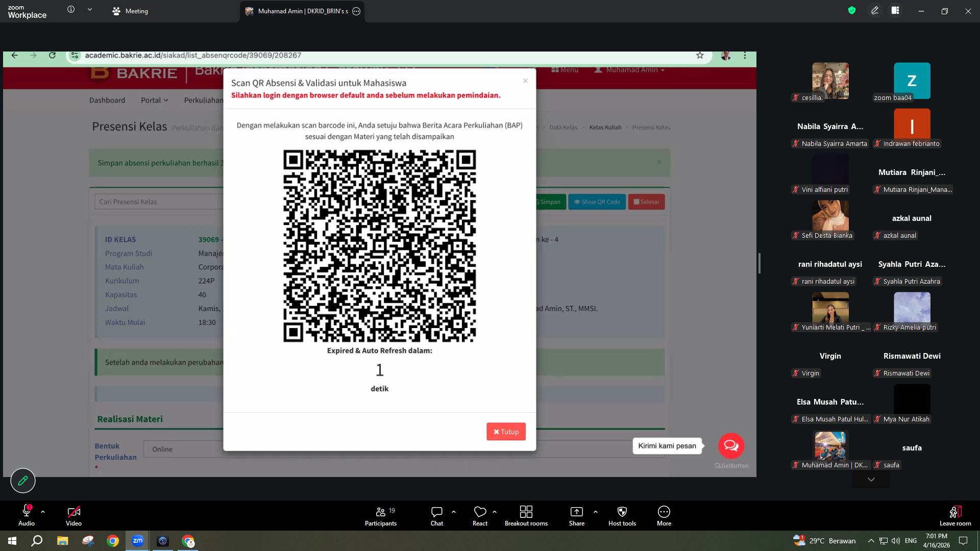Open the Portal dropdown menu
The height and width of the screenshot is (551, 980).
pos(155,101)
